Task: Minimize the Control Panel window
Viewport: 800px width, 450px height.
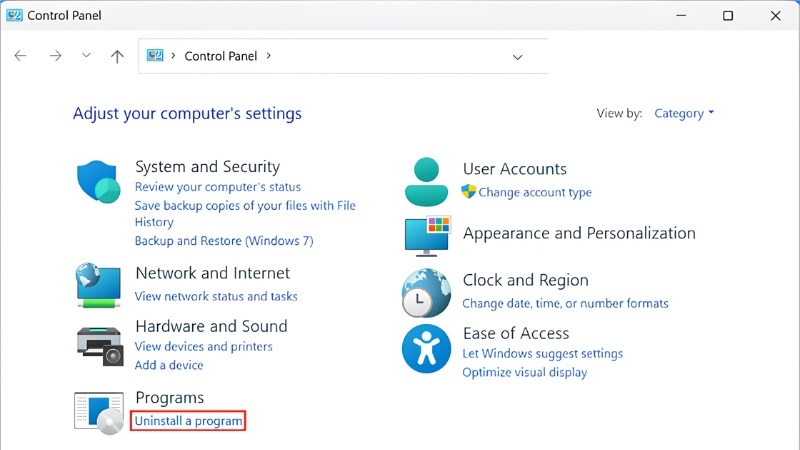Action: 681,15
